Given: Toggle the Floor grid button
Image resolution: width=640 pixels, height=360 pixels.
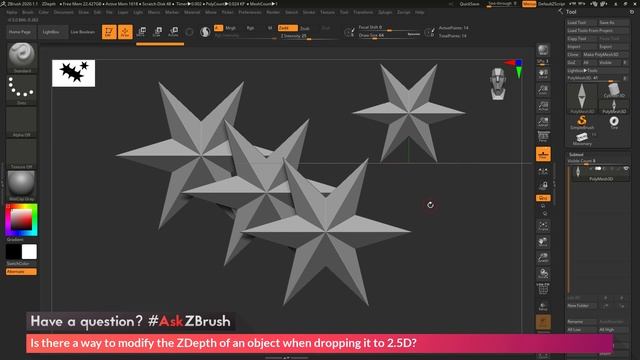Looking at the screenshot, I should click(x=543, y=154).
